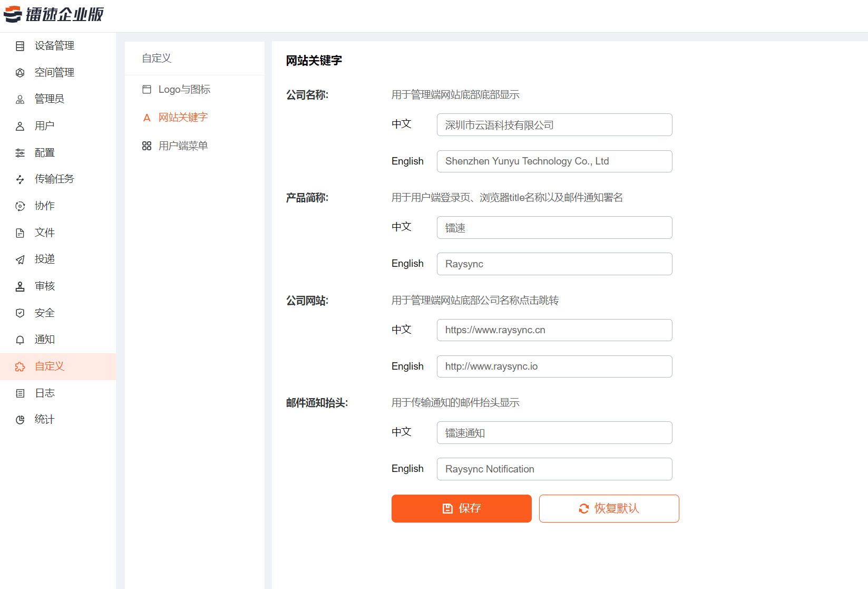Click the 协作 sidebar icon
Screen dimensions: 868x589
(20, 206)
